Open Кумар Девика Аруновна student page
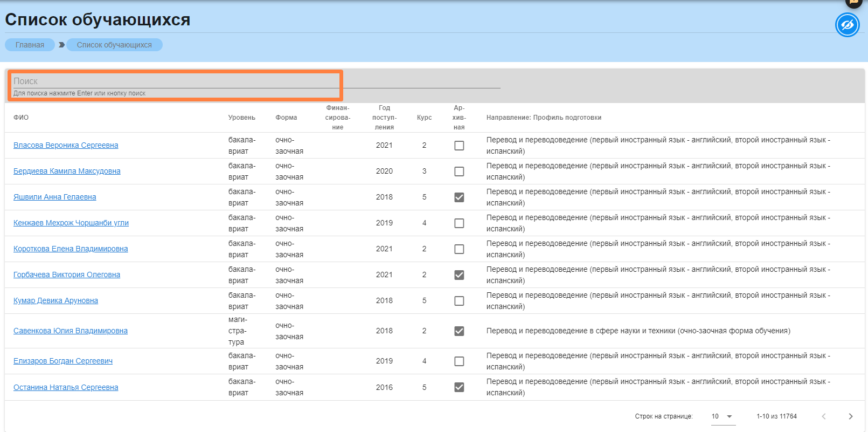Image resolution: width=868 pixels, height=432 pixels. (55, 300)
